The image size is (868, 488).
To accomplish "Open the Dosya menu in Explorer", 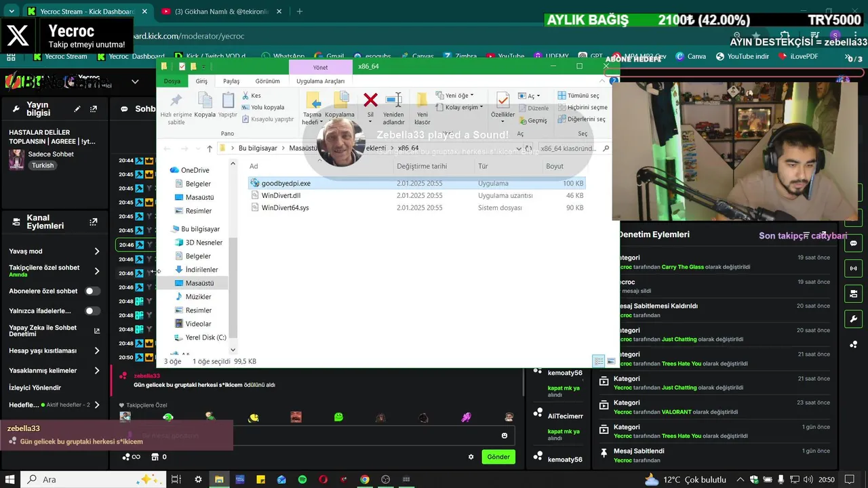I will point(172,81).
